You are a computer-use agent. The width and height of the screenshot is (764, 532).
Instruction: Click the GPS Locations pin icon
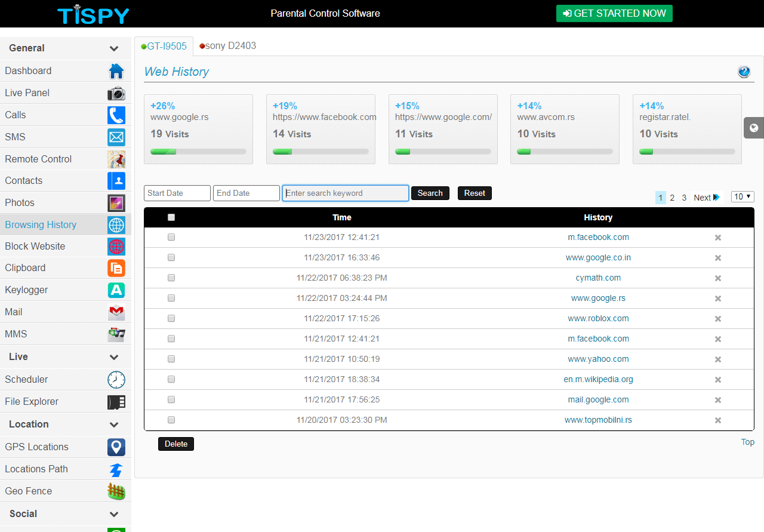point(116,447)
